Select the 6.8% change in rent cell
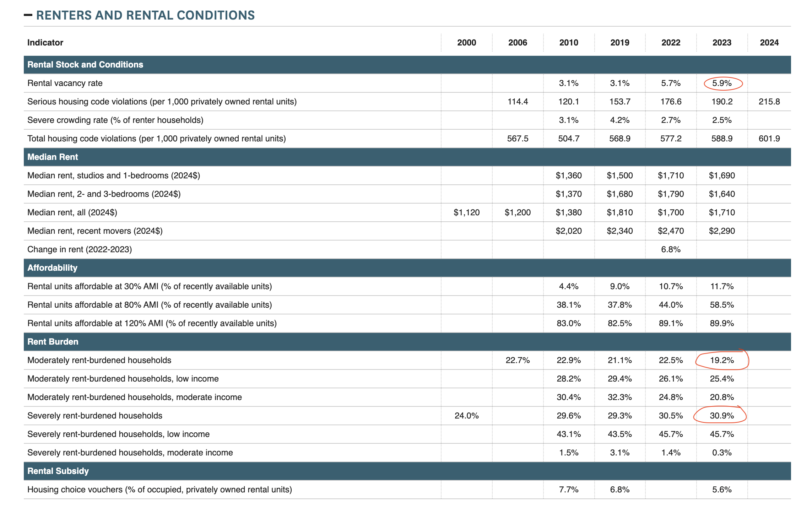812x513 pixels. click(x=671, y=249)
